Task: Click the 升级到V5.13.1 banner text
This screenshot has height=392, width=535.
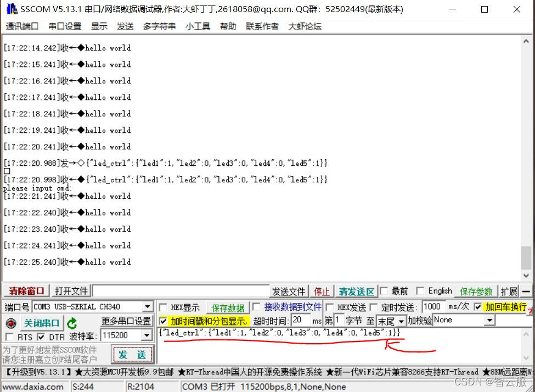Action: (38, 372)
